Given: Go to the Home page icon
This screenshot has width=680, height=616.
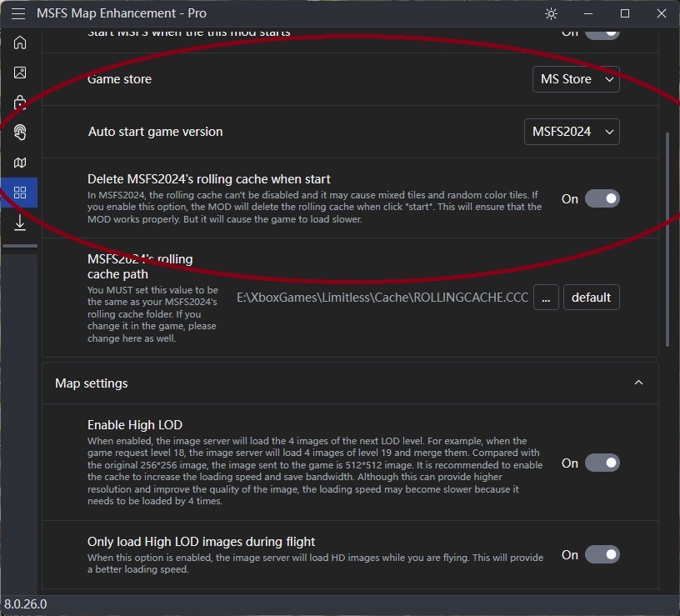Looking at the screenshot, I should coord(20,43).
